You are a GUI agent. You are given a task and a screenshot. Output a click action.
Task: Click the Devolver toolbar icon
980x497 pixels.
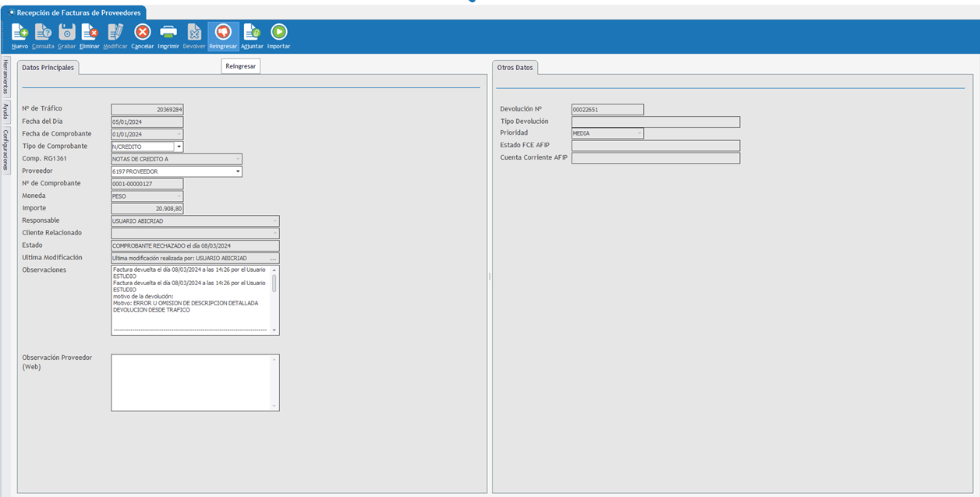pos(194,36)
